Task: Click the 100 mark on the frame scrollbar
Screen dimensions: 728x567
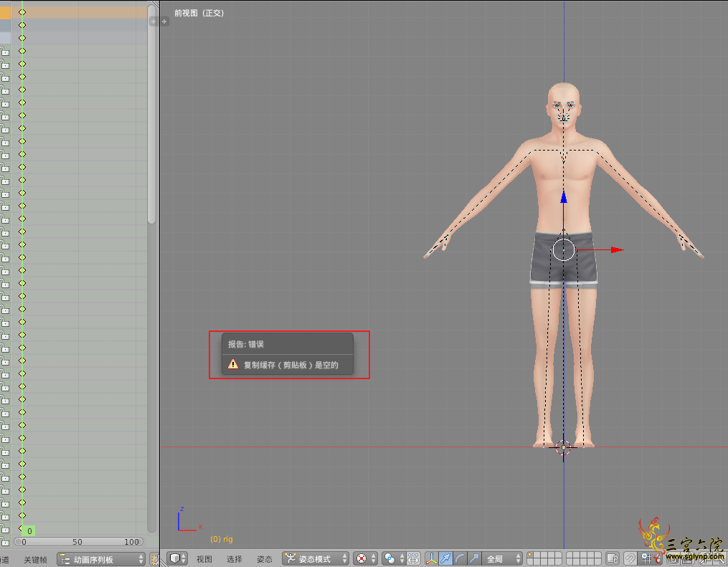Action: click(131, 541)
